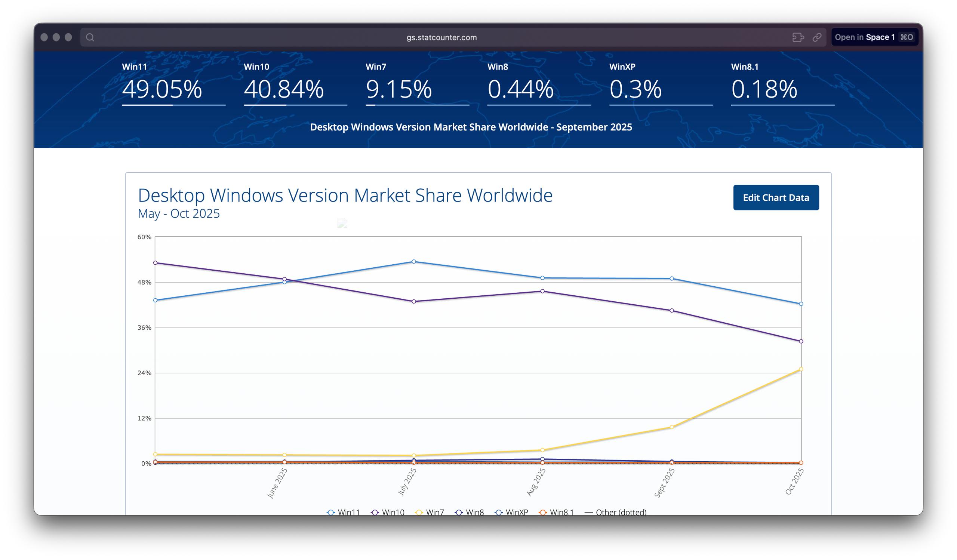Click the gs.statcounter.com address bar
The height and width of the screenshot is (560, 957).
coord(441,37)
